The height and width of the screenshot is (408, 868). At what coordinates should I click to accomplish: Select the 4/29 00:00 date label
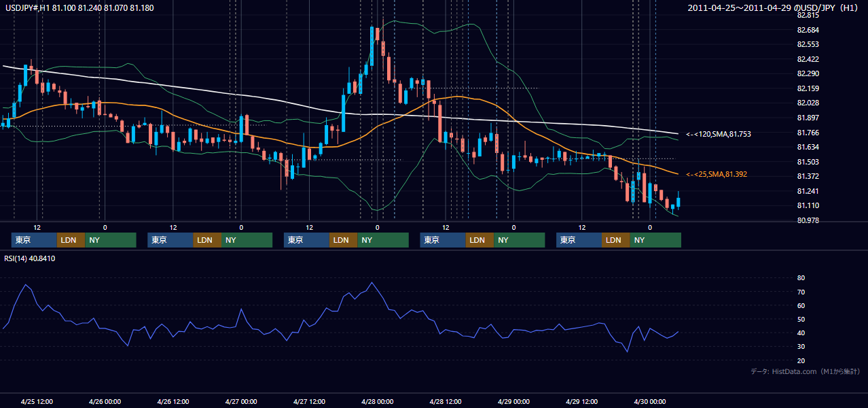pos(513,401)
